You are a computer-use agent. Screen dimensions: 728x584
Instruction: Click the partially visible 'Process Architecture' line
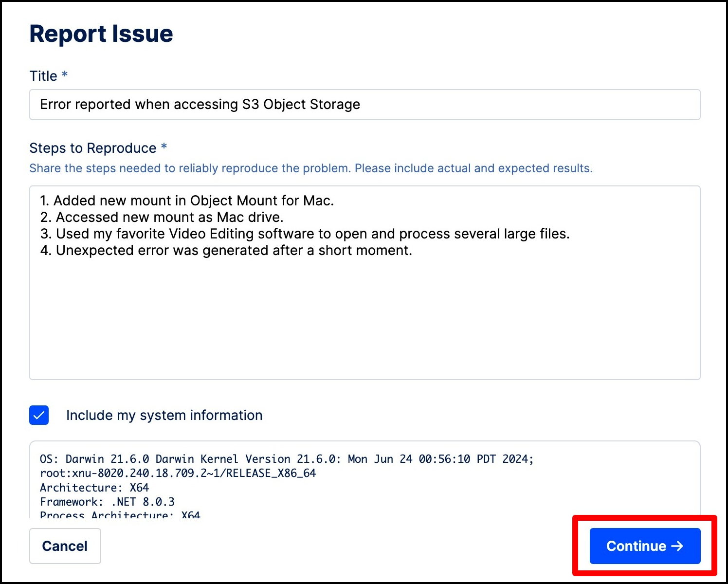[x=120, y=514]
